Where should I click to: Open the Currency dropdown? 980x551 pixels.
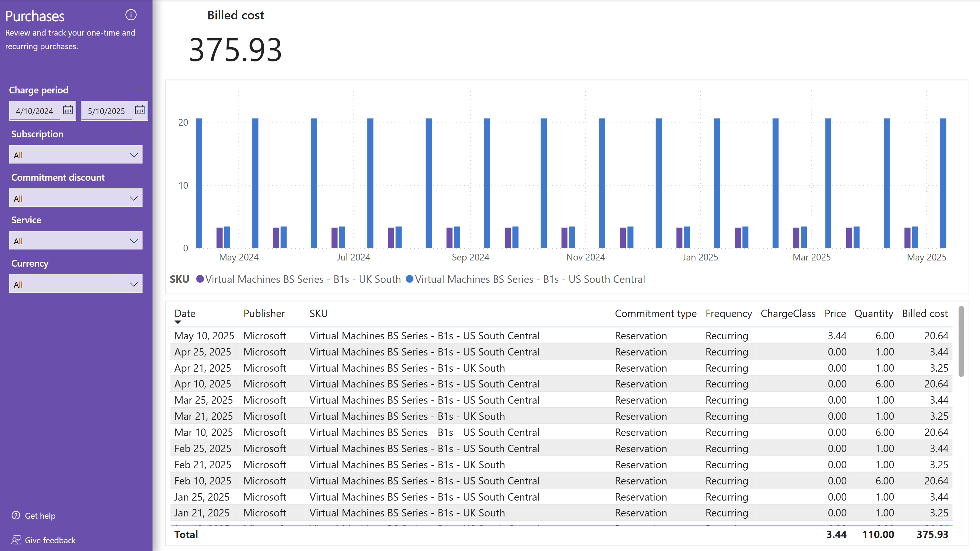(x=76, y=284)
